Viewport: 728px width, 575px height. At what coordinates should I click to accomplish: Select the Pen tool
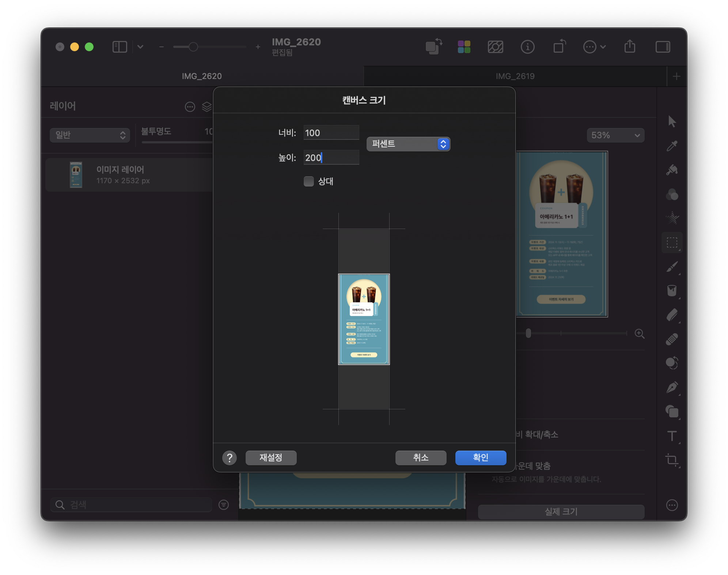coord(672,387)
